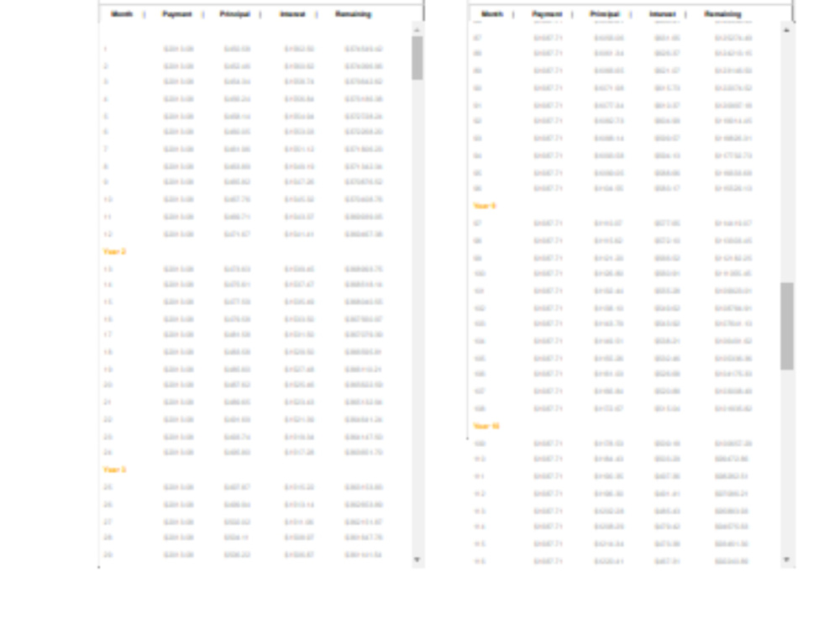Screen dimensions: 840x630
Task: Click the Month header in left table
Action: [x=122, y=14]
